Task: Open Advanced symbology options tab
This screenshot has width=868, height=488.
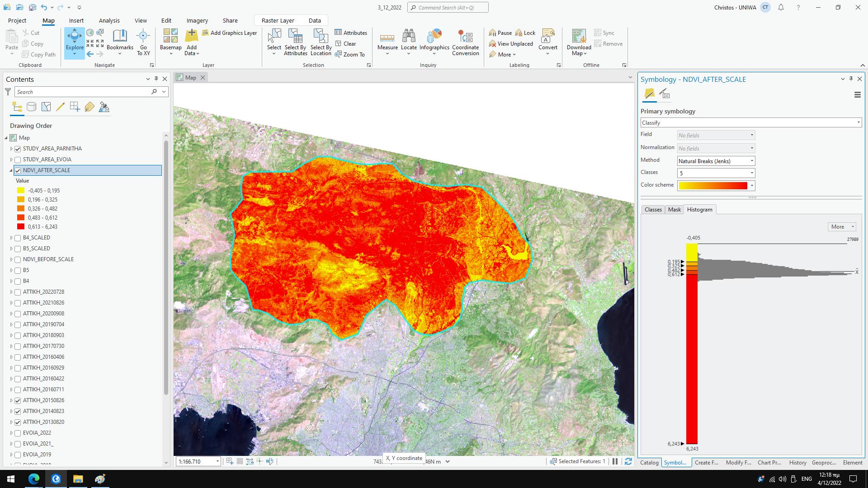Action: tap(664, 94)
